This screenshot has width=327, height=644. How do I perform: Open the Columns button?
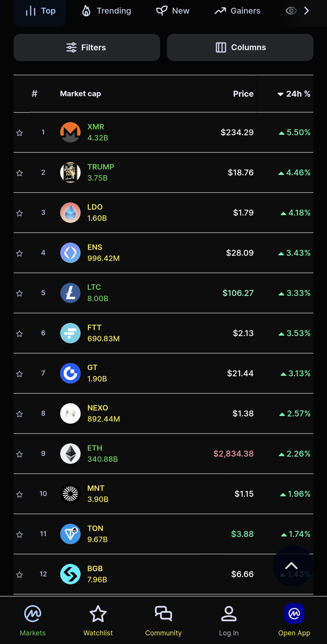(x=240, y=47)
